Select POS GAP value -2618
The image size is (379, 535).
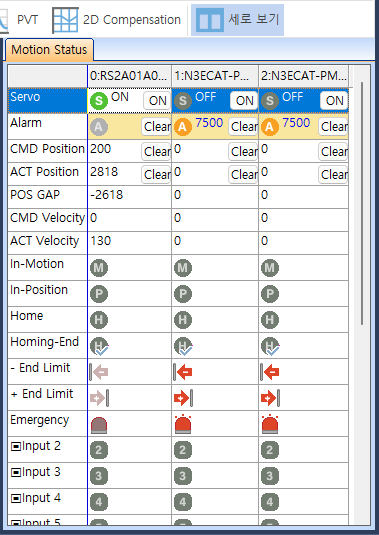[106, 195]
